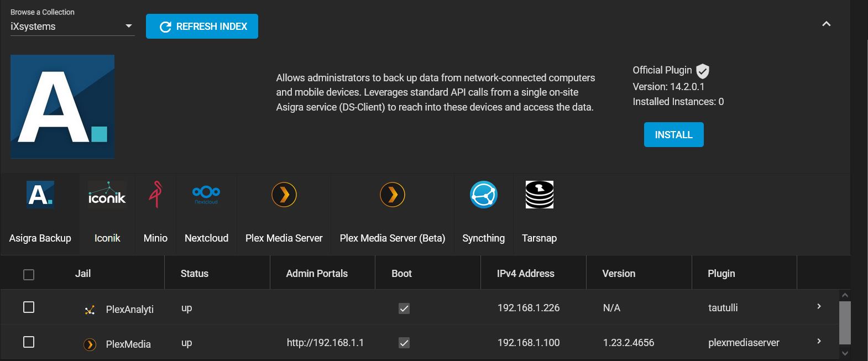Tick the PlexMedia row checkbox
This screenshot has height=361, width=868.
pos(29,342)
